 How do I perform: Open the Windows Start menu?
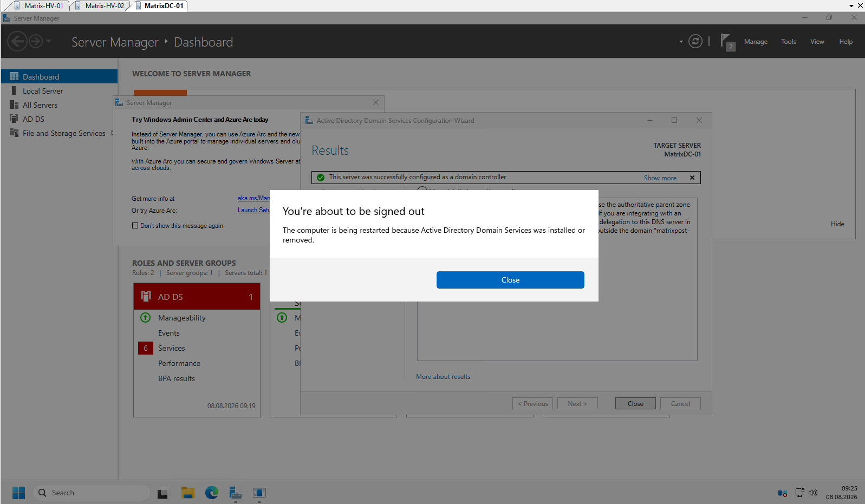pyautogui.click(x=18, y=493)
